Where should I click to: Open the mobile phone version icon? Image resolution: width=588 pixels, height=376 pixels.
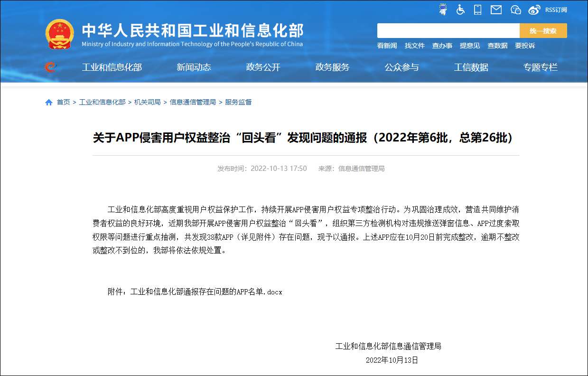478,9
